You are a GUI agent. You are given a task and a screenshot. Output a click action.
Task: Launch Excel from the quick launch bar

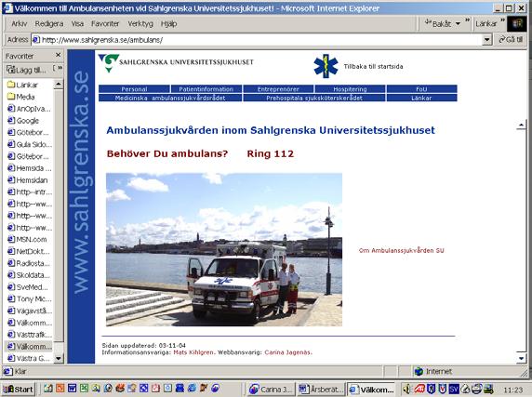[84, 388]
